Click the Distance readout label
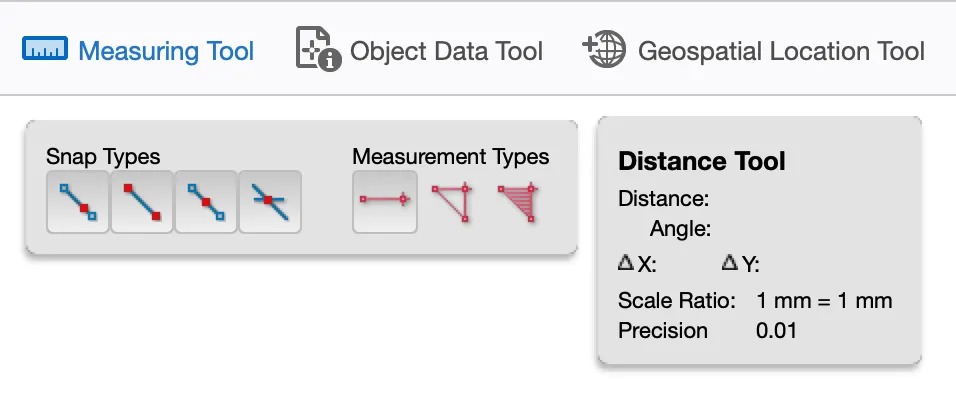956x394 pixels. click(x=663, y=199)
